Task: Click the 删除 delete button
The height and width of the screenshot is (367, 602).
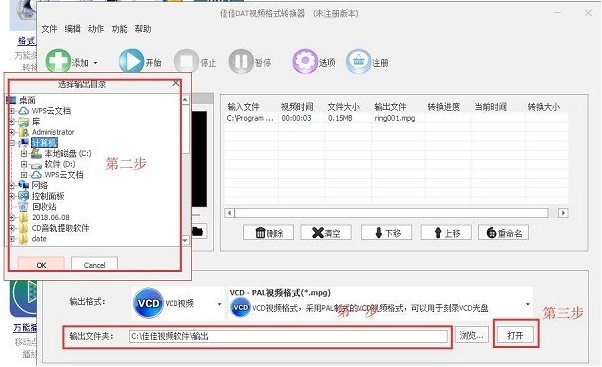Action: 268,233
